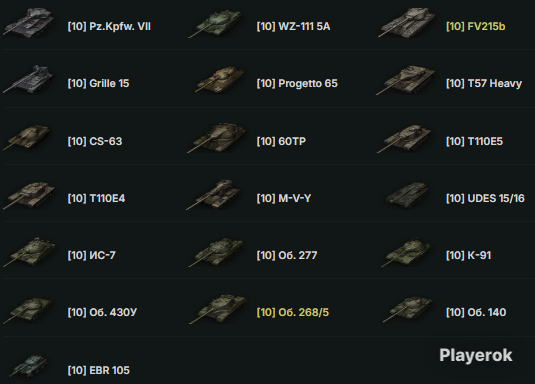Open the highlighted Об. 268/5 label
The width and height of the screenshot is (535, 384).
pyautogui.click(x=293, y=312)
